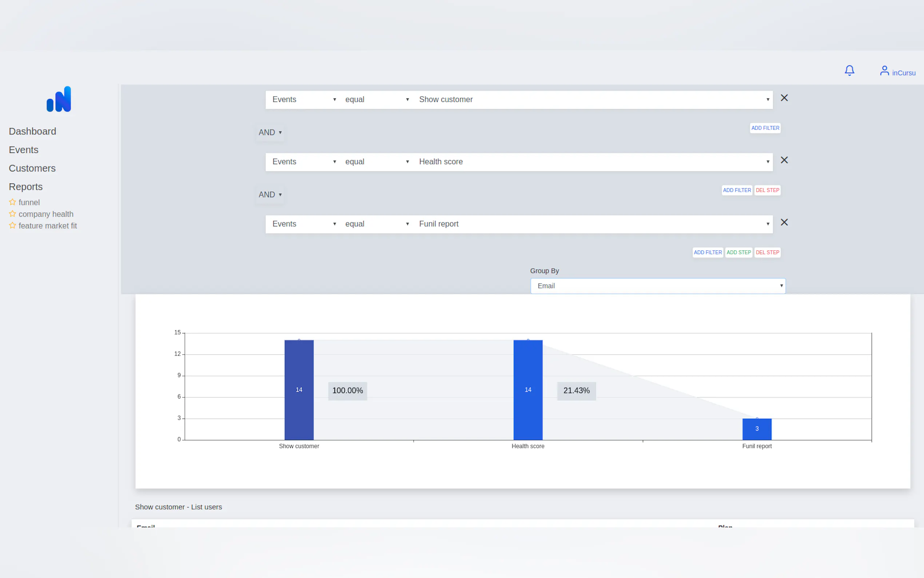Click star icon next to funnel report
Viewport: 924px width, 578px height.
coord(13,202)
